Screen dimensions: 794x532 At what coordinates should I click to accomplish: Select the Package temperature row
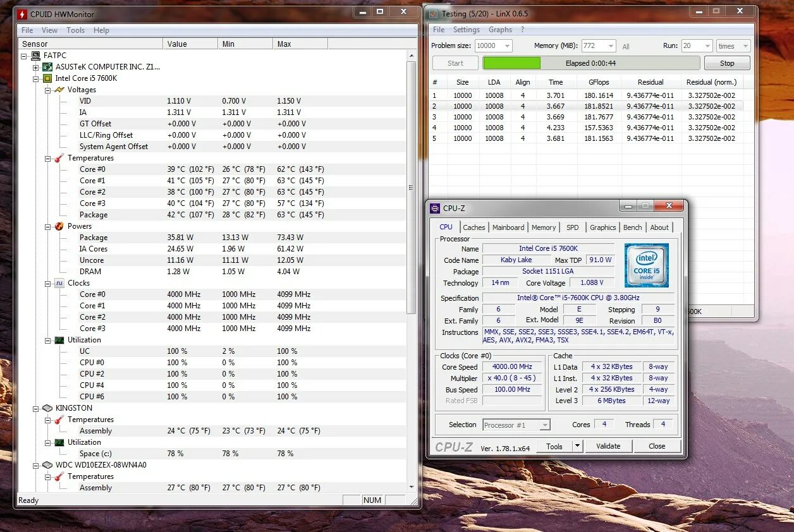coord(212,215)
